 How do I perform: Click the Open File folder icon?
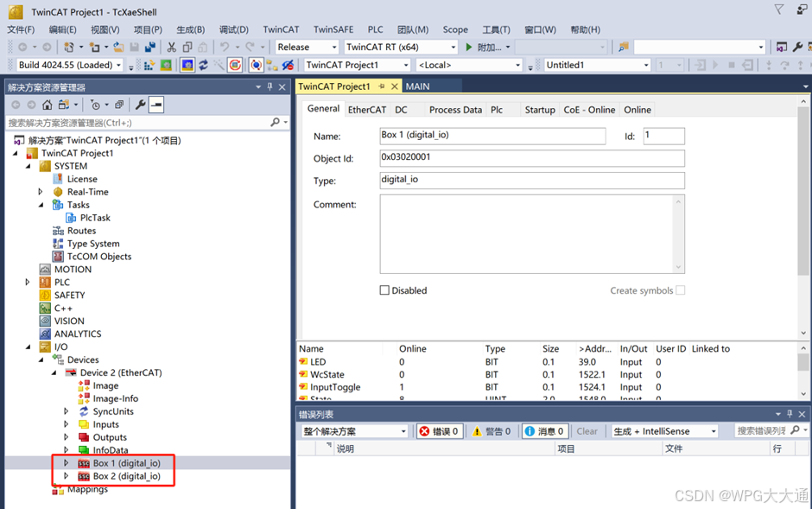click(x=118, y=48)
